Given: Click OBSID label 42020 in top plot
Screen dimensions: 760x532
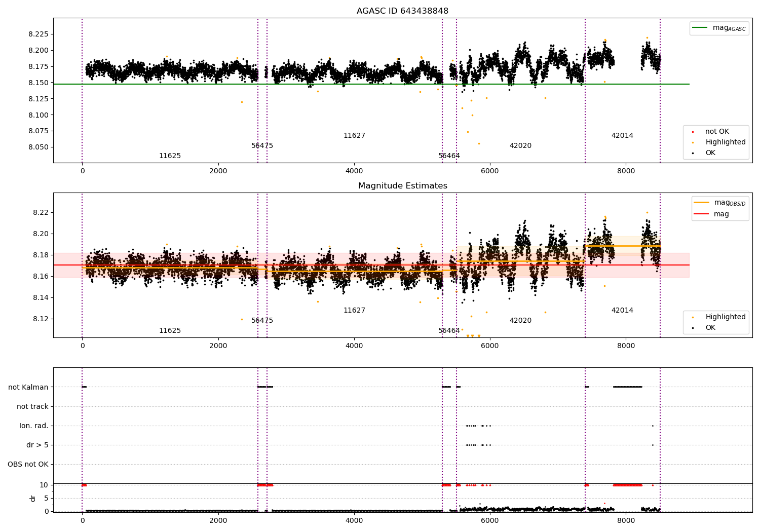Looking at the screenshot, I should pos(520,146).
